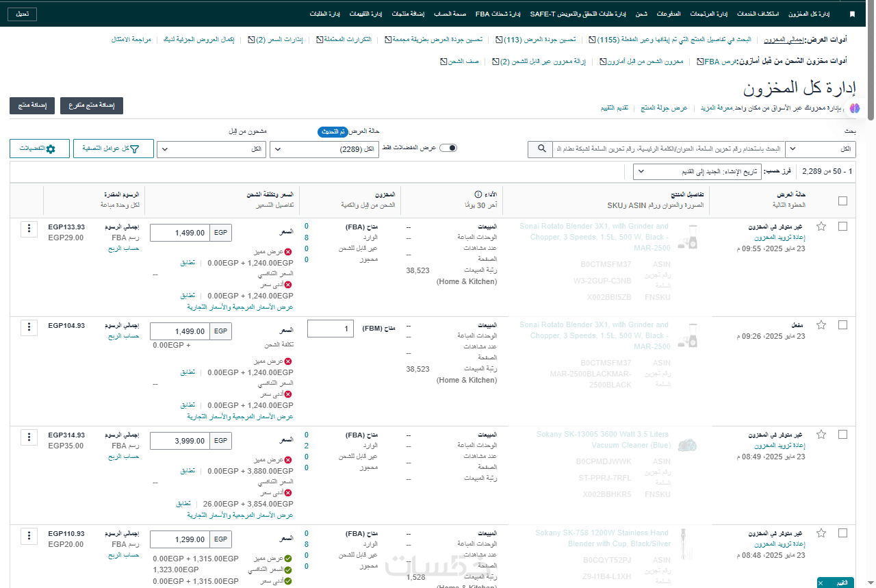Screen dimensions: 876x588
Task: Click the Sonai blender product thumbnail in first row
Action: click(x=687, y=237)
